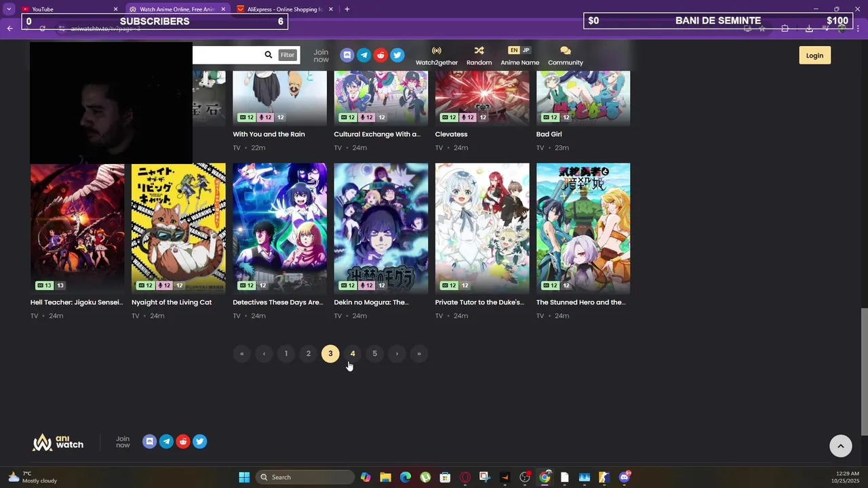This screenshot has width=868, height=488.
Task: Switch anime name language to EN
Action: 513,50
